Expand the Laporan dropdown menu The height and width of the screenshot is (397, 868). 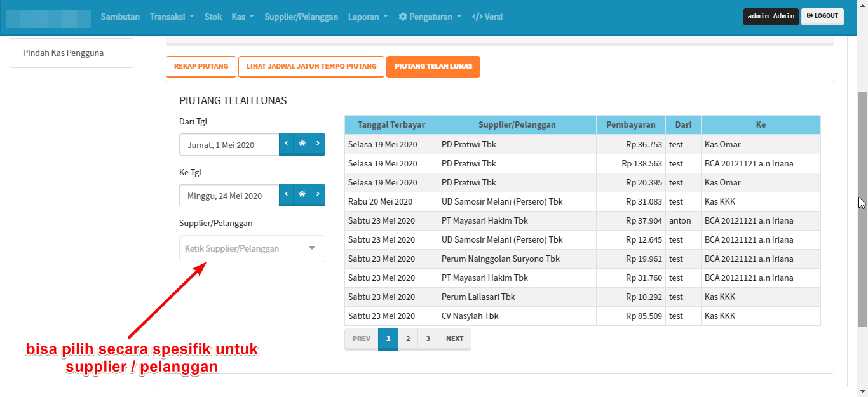[367, 17]
